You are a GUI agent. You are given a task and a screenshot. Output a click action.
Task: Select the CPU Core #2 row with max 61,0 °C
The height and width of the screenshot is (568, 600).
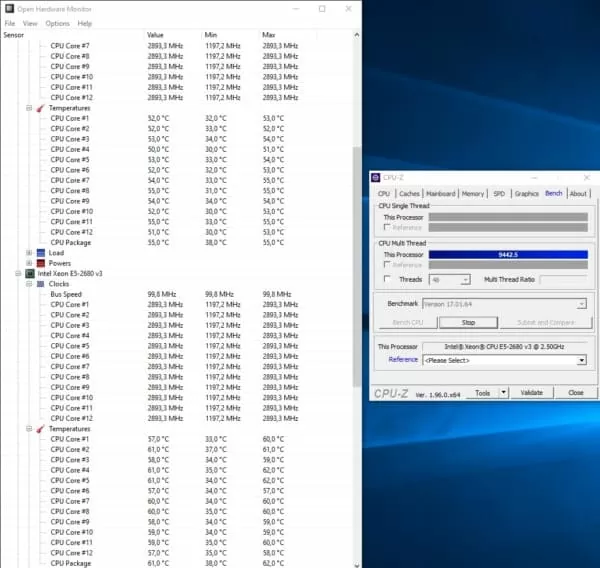click(x=176, y=449)
